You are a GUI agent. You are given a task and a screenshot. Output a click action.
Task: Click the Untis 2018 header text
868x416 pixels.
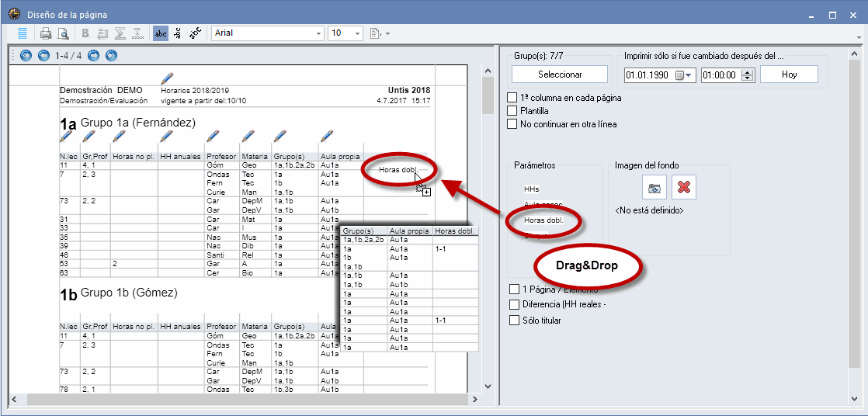point(409,91)
